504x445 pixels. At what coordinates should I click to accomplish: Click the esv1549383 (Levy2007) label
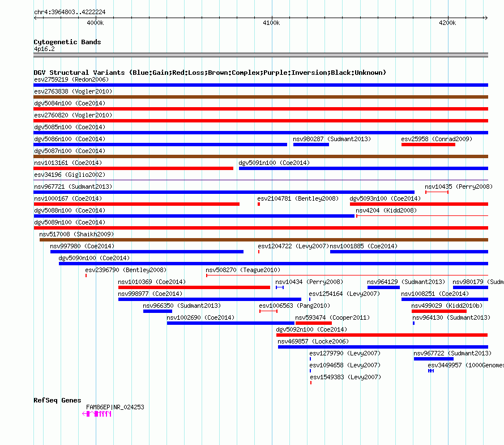coord(345,377)
